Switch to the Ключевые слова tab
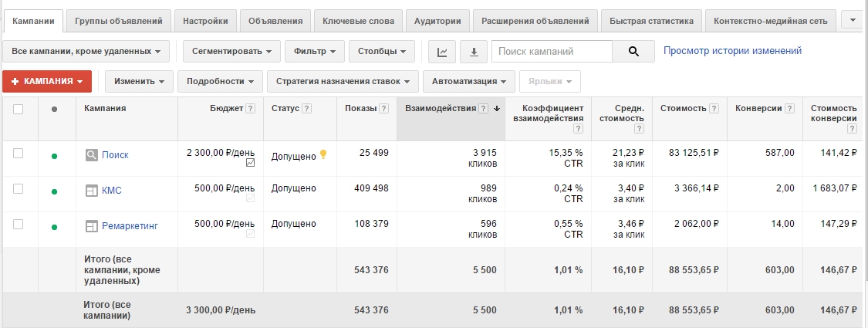This screenshot has height=328, width=868. pos(358,21)
